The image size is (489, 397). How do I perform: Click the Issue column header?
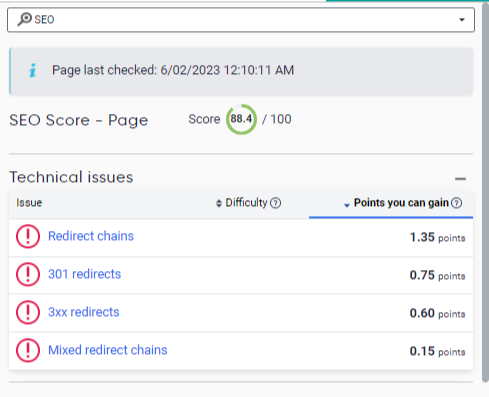tap(29, 203)
